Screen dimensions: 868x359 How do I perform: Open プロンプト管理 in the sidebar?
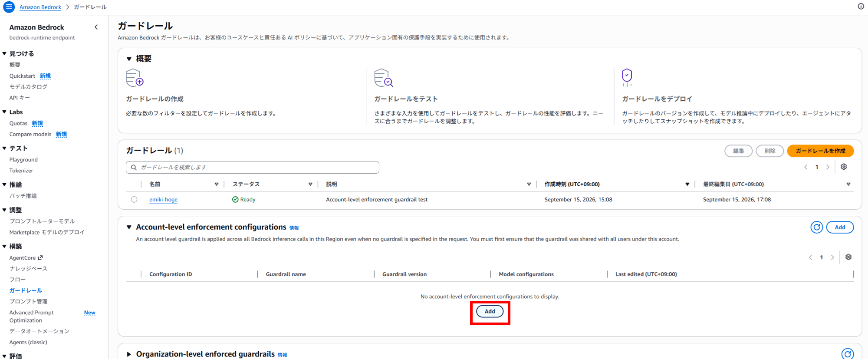[28, 301]
